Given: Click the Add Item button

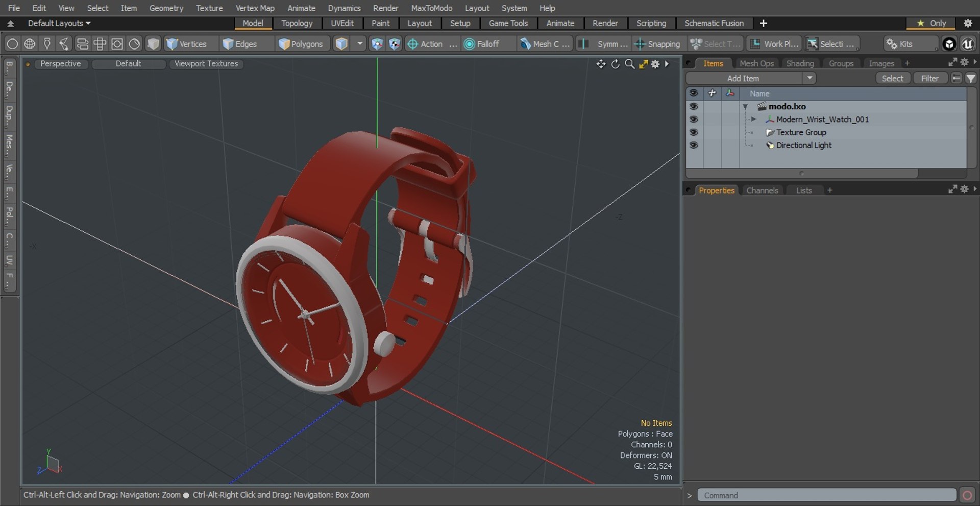Looking at the screenshot, I should (x=743, y=78).
